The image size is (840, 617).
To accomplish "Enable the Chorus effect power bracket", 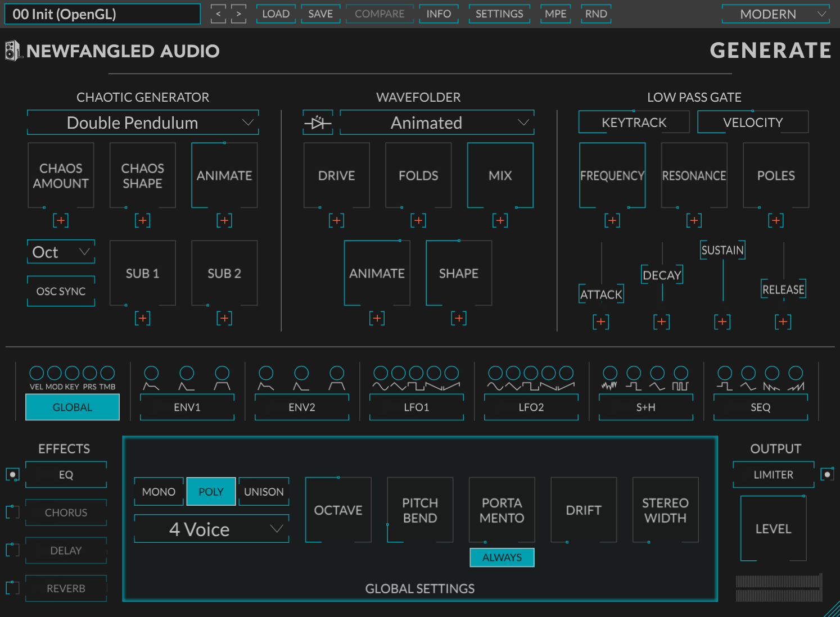I will point(12,512).
